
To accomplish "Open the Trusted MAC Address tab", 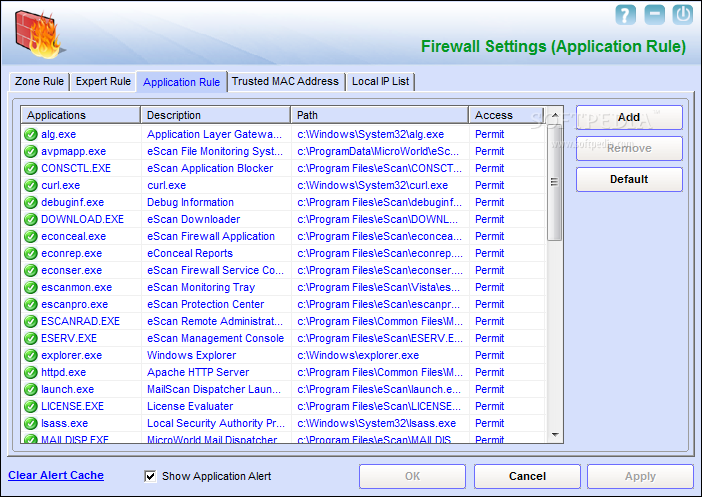I will (x=285, y=81).
